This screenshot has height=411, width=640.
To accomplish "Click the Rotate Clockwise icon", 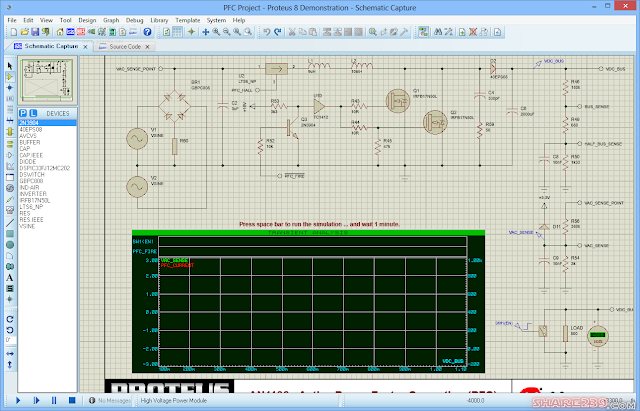I will point(9,317).
